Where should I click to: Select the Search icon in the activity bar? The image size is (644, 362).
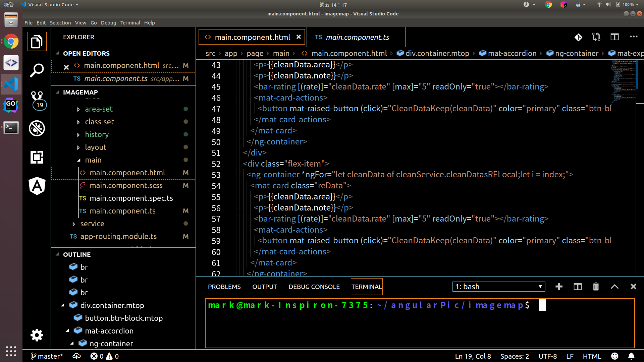tap(37, 70)
